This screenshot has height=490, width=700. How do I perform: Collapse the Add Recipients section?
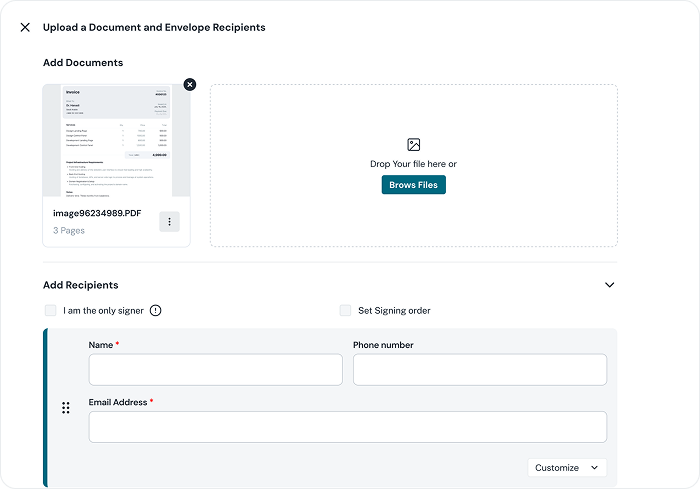(609, 285)
